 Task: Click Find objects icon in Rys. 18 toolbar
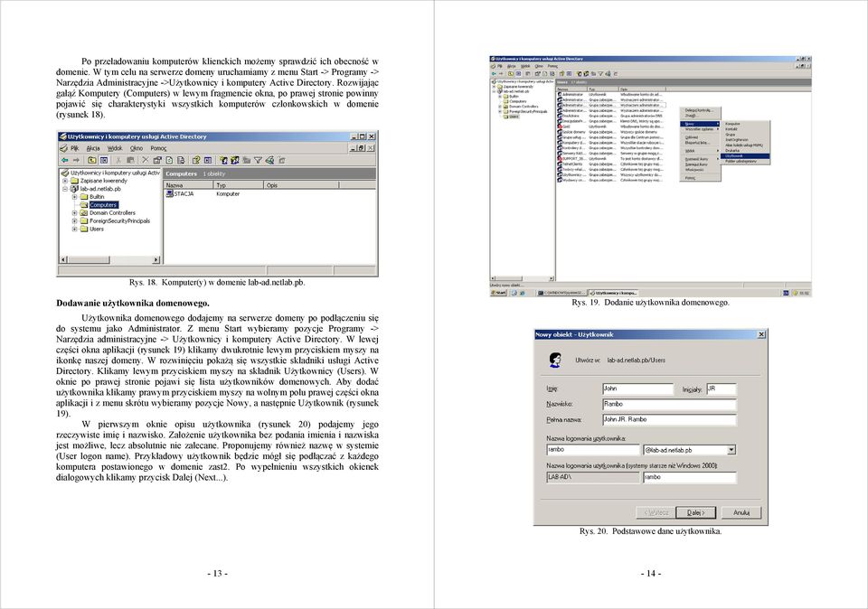[269, 161]
